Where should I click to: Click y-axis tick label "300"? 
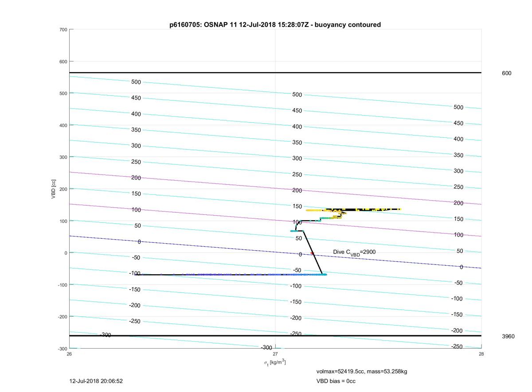coord(63,157)
